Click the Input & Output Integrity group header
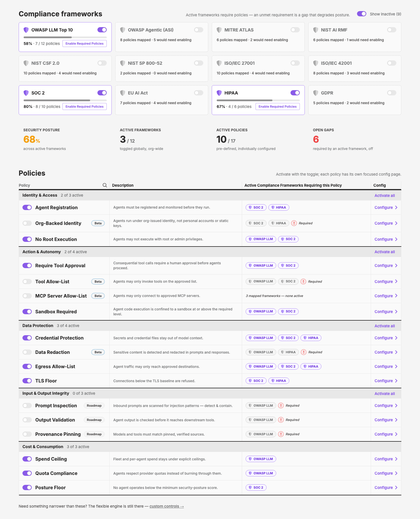The height and width of the screenshot is (519, 420). tap(210, 393)
